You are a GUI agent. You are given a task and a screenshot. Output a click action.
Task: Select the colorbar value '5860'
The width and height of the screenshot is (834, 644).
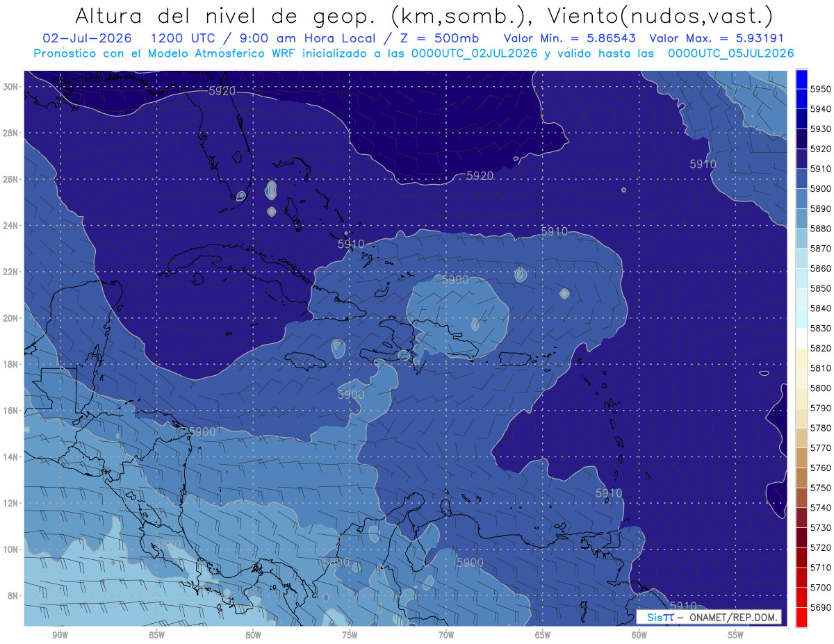[821, 268]
